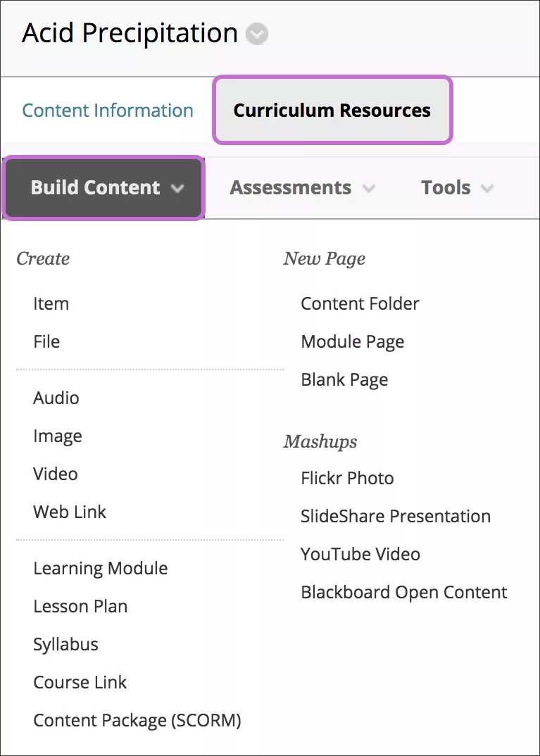The width and height of the screenshot is (540, 756).
Task: Create a Web Link
Action: pos(69,512)
